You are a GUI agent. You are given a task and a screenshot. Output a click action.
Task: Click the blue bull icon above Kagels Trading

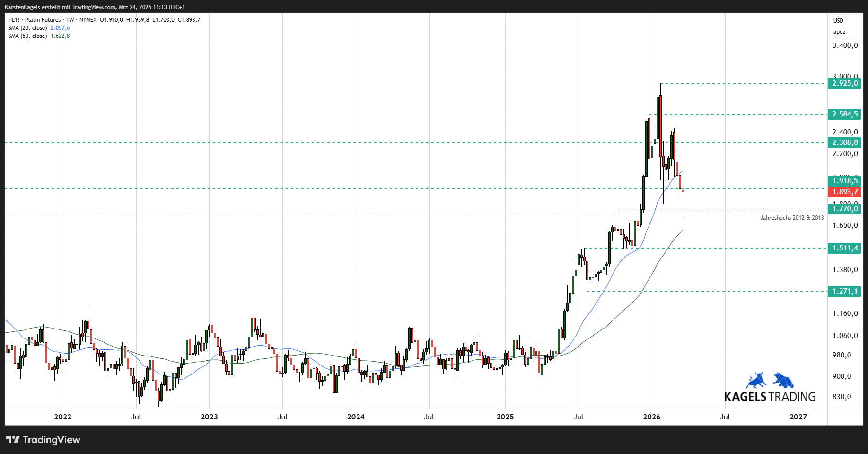[x=757, y=381]
